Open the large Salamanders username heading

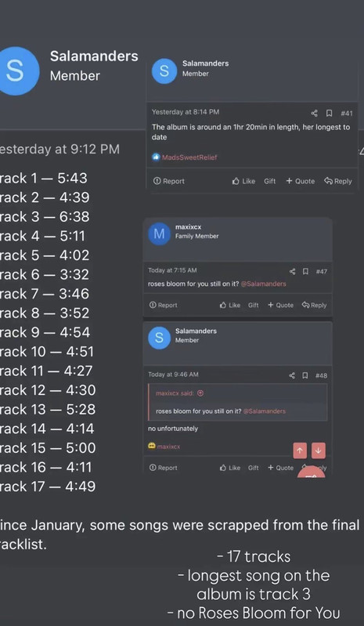(94, 56)
